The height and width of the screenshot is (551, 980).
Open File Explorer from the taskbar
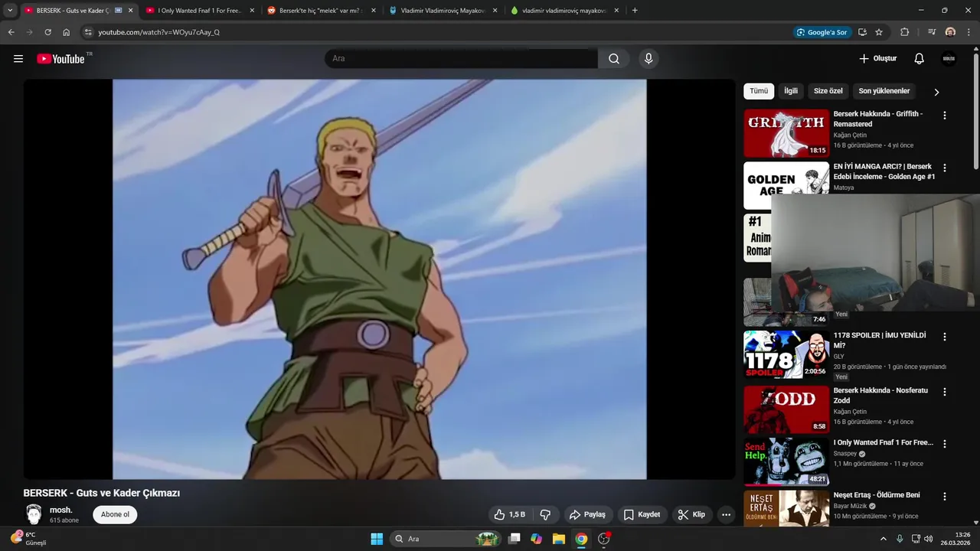[x=559, y=539]
